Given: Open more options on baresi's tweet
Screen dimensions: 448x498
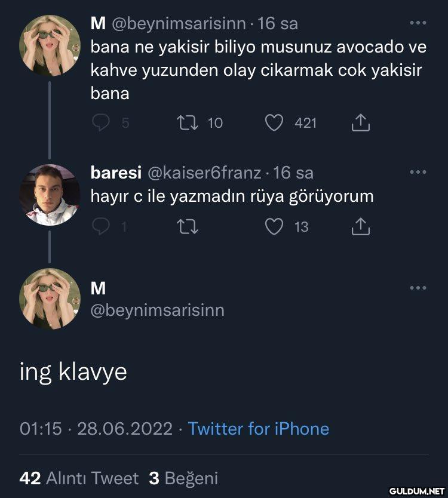Looking at the screenshot, I should pyautogui.click(x=418, y=173).
